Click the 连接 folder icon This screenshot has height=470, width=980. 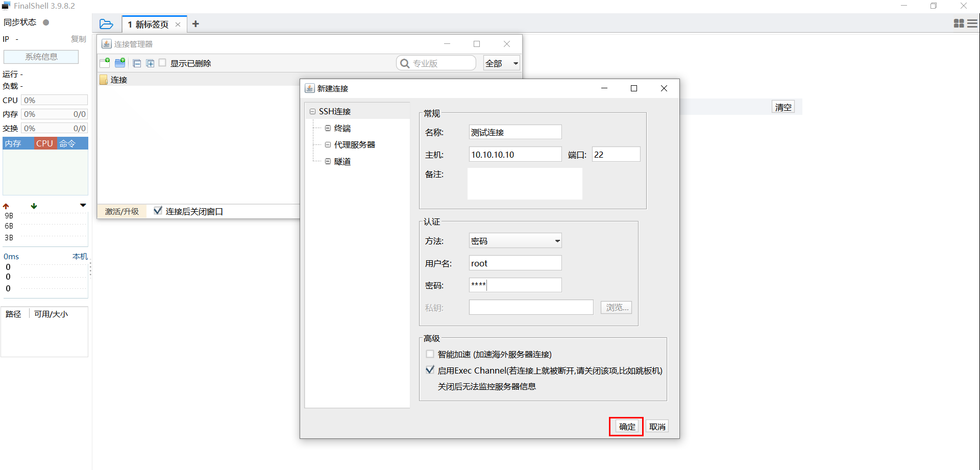[x=104, y=80]
